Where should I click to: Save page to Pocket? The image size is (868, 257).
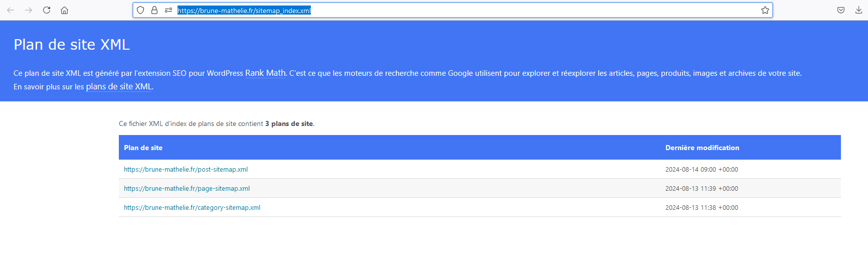point(841,10)
